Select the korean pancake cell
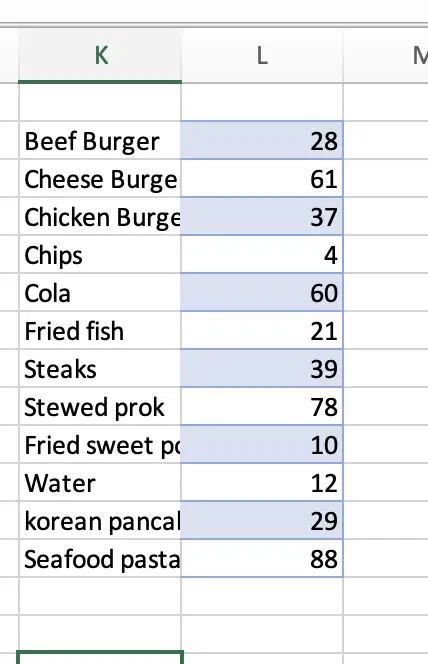 [x=100, y=520]
